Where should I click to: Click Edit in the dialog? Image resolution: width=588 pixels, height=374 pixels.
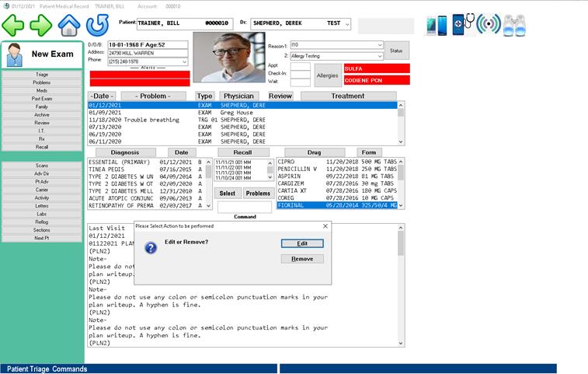302,243
